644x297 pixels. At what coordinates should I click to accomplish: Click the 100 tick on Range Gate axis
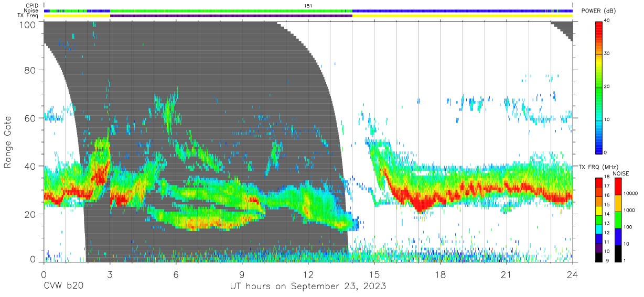pyautogui.click(x=27, y=25)
